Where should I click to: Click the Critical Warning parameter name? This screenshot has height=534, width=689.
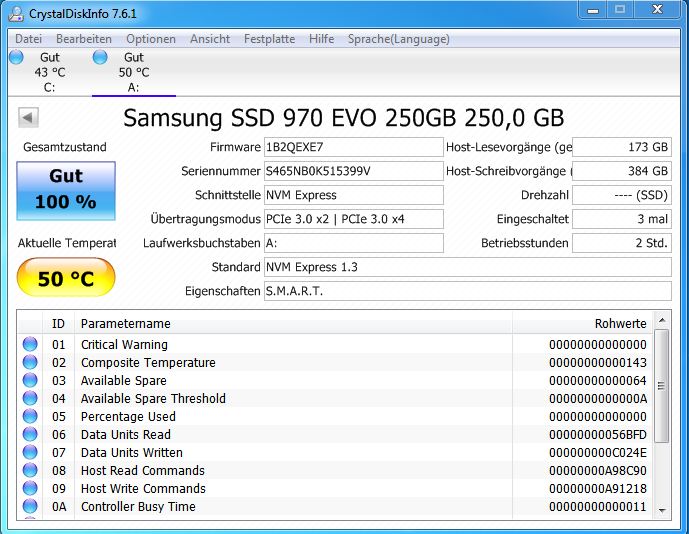[124, 345]
